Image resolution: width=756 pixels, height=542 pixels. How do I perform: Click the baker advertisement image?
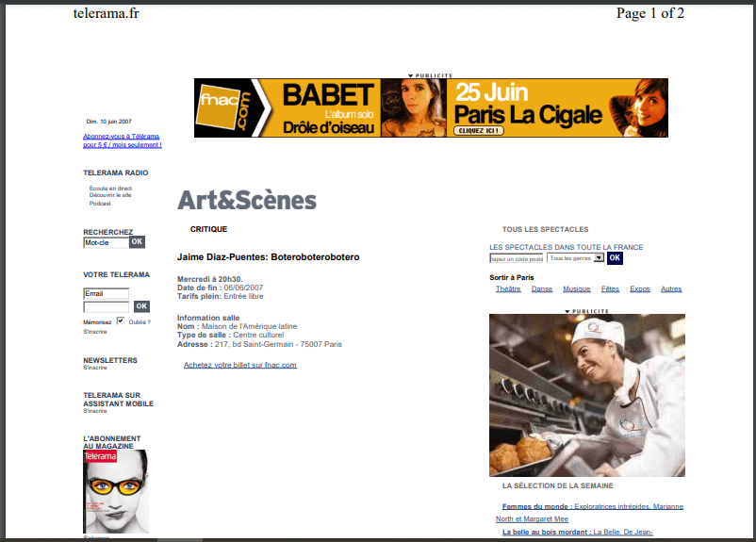click(586, 395)
